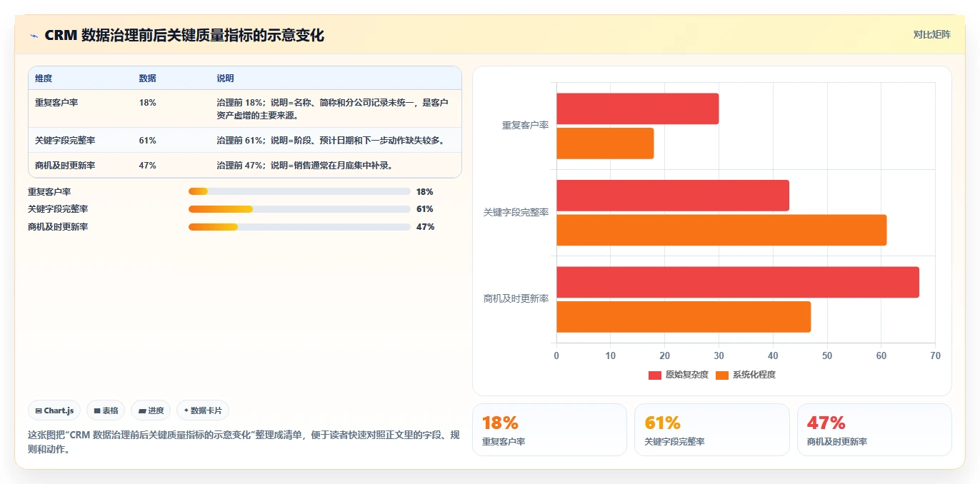Click the red 重复客户率 chart bar
Image resolution: width=980 pixels, height=484 pixels.
click(x=637, y=109)
